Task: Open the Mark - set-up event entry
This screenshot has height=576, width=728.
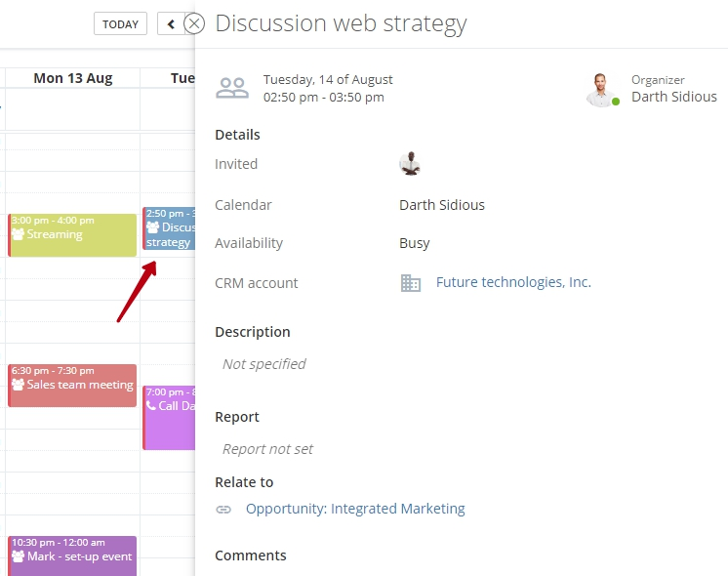Action: [x=73, y=556]
